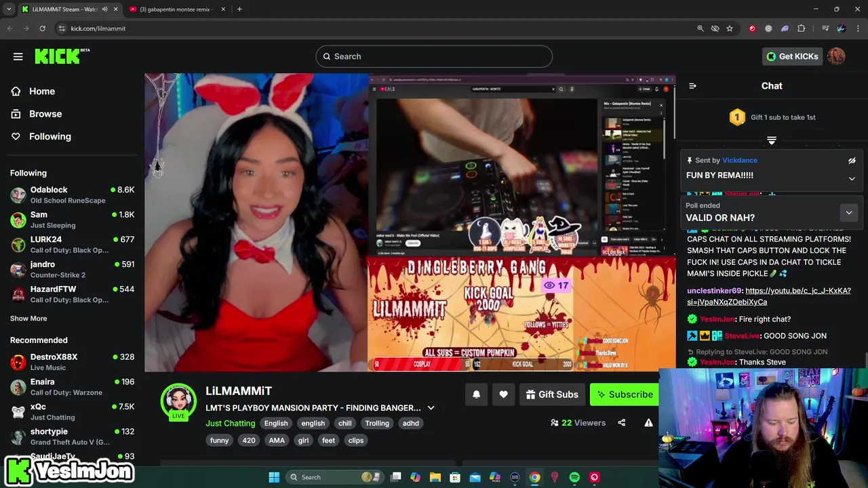Select the adhd tag
Screen dimensions: 868x488
tap(411, 423)
